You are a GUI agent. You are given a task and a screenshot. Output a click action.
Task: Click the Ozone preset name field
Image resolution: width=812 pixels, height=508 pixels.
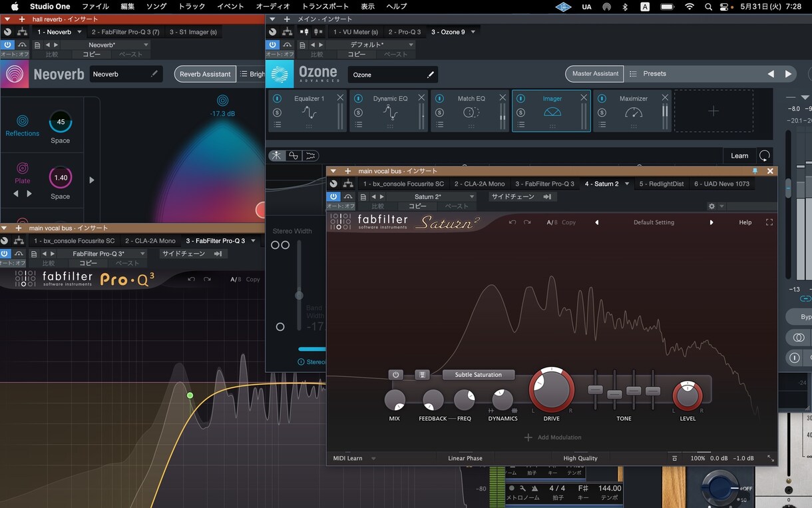click(x=393, y=75)
